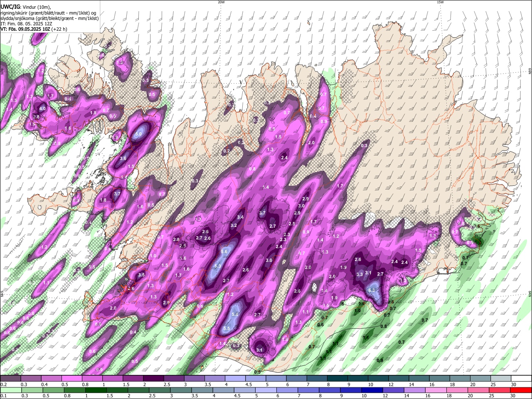This screenshot has width=532, height=399.
Task: Click the navy blue swatch between 10 and 12, lower legend
Action: coord(372,390)
